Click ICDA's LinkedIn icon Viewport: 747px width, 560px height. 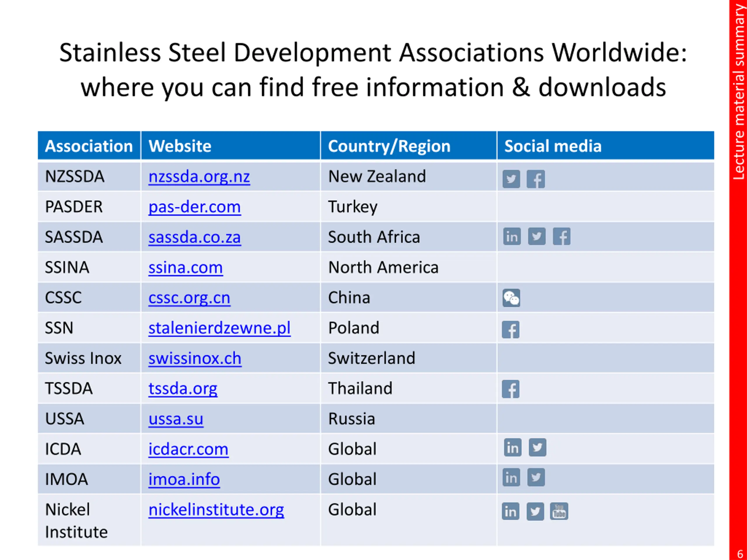(513, 448)
